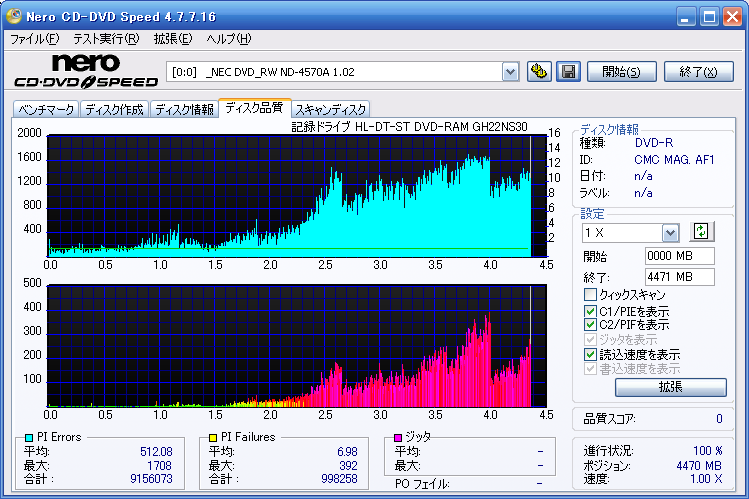Click the PI Errors 平均 value 512.08

(x=156, y=452)
